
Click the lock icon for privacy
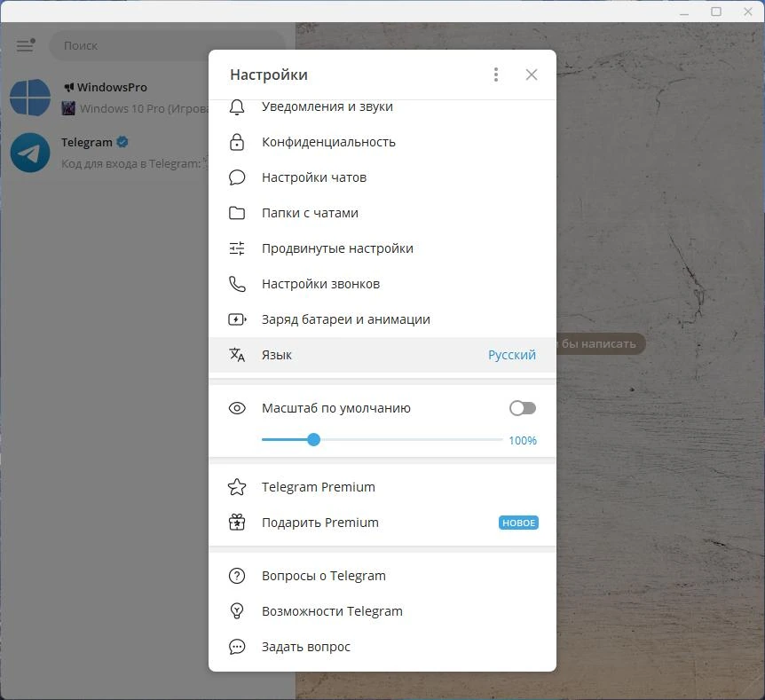[237, 142]
